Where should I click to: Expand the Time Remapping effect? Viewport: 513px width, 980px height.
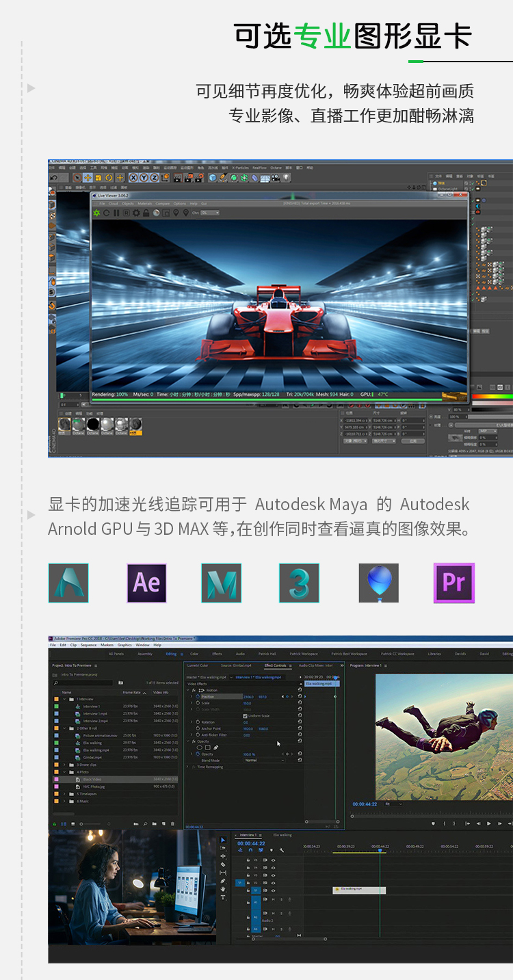188,767
